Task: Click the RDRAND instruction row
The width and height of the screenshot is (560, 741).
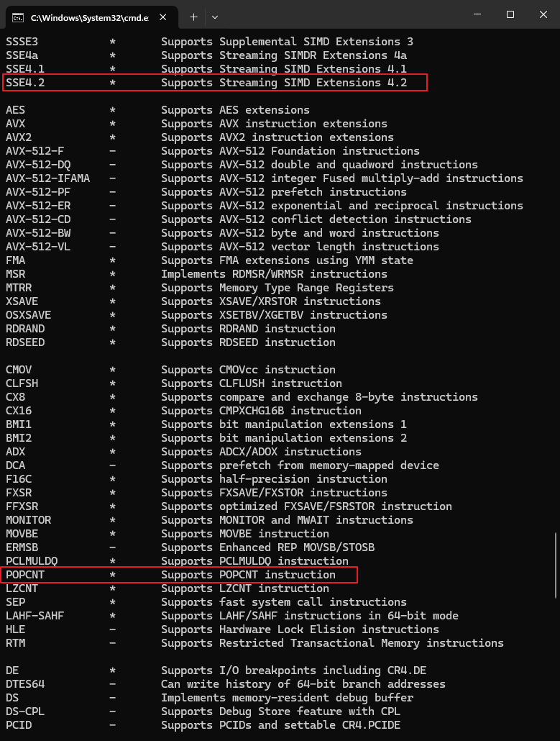Action: click(x=170, y=329)
